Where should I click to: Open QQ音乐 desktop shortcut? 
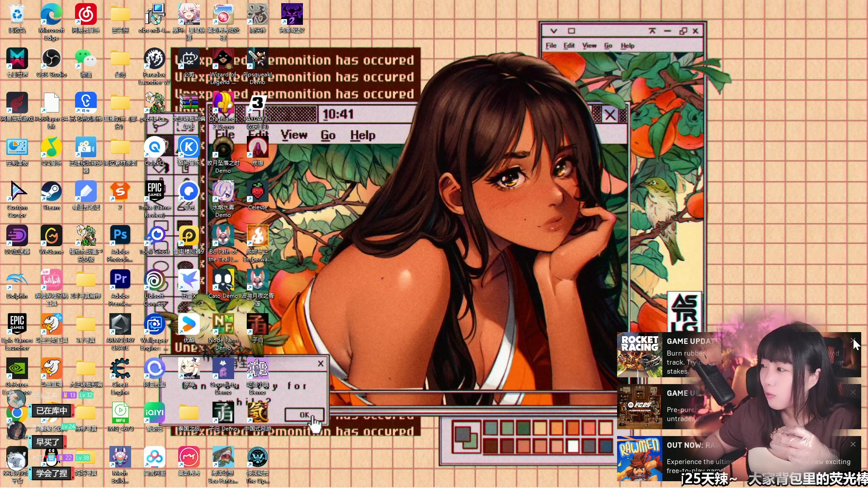pos(52,151)
